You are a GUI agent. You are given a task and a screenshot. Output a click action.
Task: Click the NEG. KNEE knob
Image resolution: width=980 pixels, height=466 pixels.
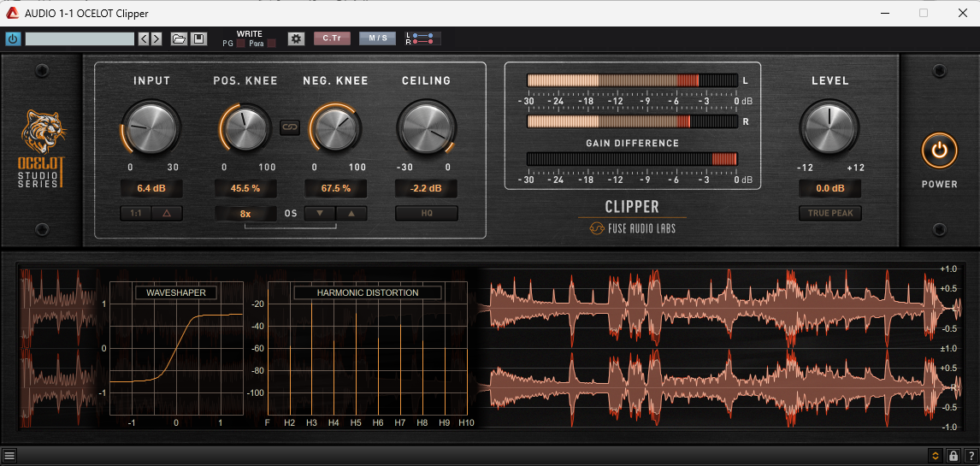coord(335,128)
